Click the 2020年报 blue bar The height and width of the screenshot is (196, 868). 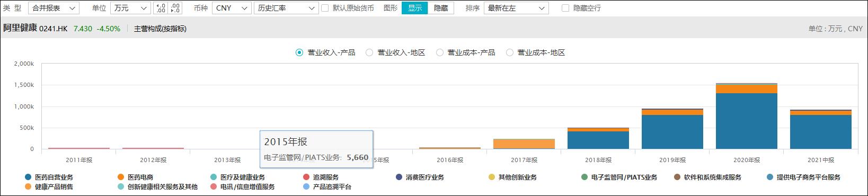coord(746,121)
